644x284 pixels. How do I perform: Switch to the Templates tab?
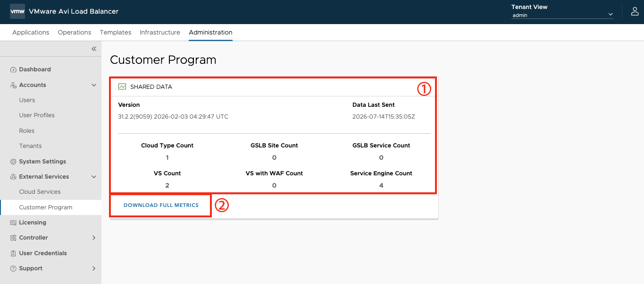(x=116, y=32)
